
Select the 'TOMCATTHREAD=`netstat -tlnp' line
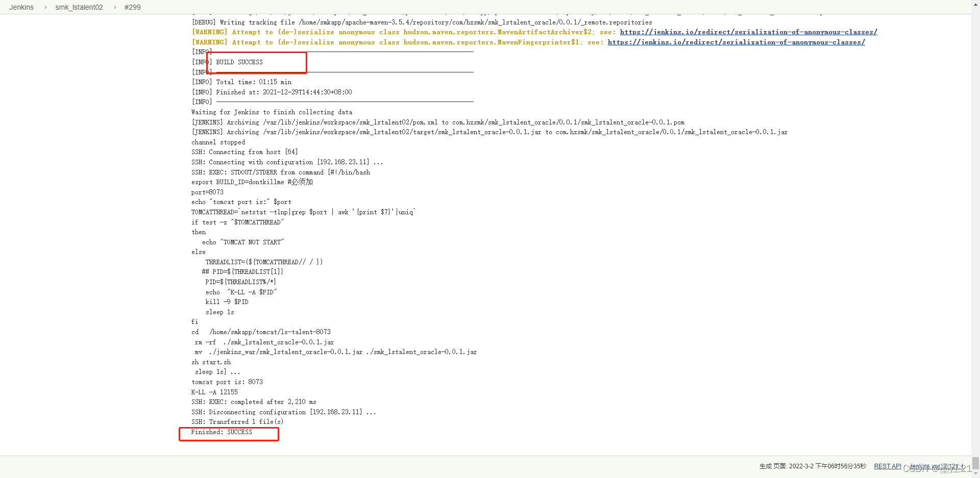[x=304, y=212]
